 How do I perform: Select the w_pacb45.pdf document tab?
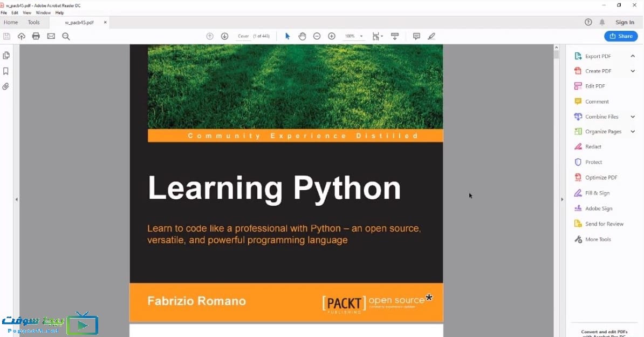[x=79, y=23]
